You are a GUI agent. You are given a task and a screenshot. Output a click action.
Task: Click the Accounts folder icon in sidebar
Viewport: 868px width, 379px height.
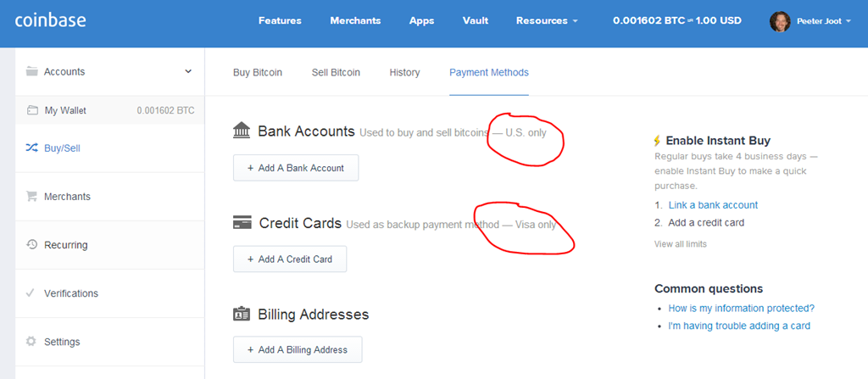click(x=32, y=71)
